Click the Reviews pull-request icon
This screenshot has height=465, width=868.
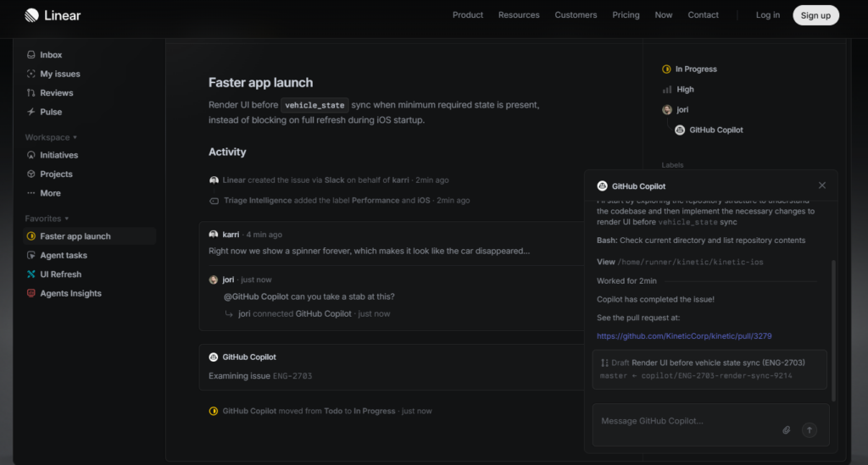[31, 93]
